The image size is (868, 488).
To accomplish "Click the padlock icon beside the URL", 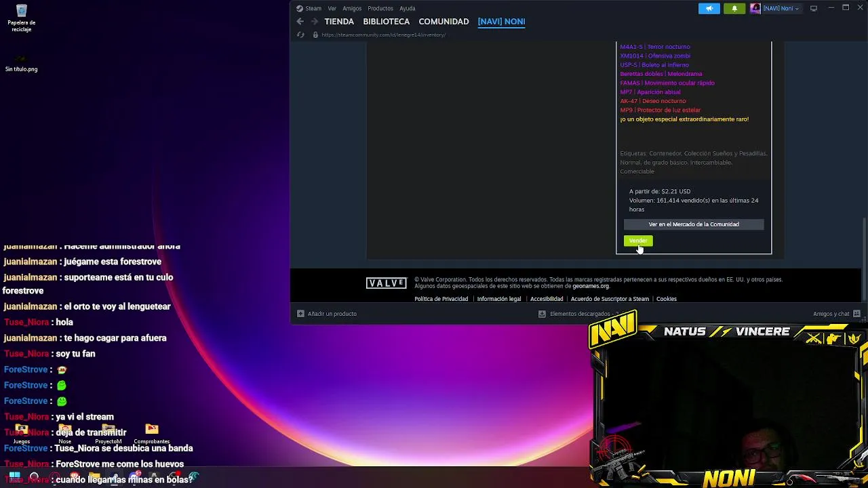I will pyautogui.click(x=315, y=35).
